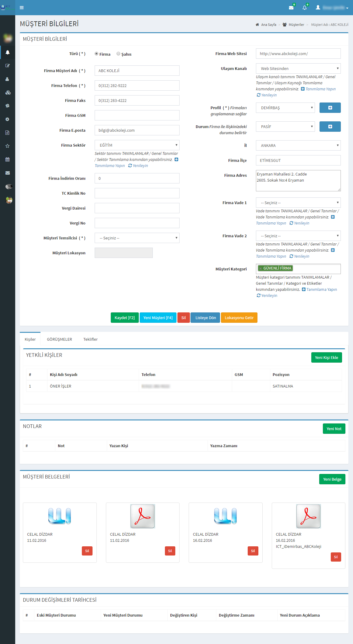This screenshot has width=353, height=644.
Task: Click the calendar icon in left sidebar
Action: coord(8,159)
